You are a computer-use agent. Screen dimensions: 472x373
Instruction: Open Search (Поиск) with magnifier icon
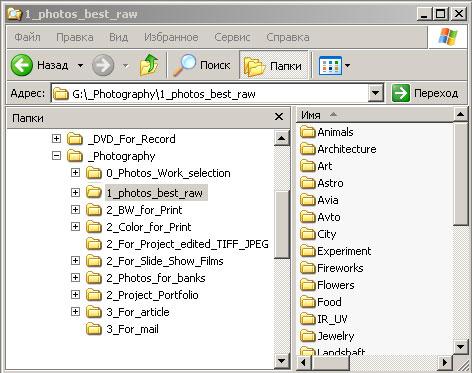click(202, 65)
